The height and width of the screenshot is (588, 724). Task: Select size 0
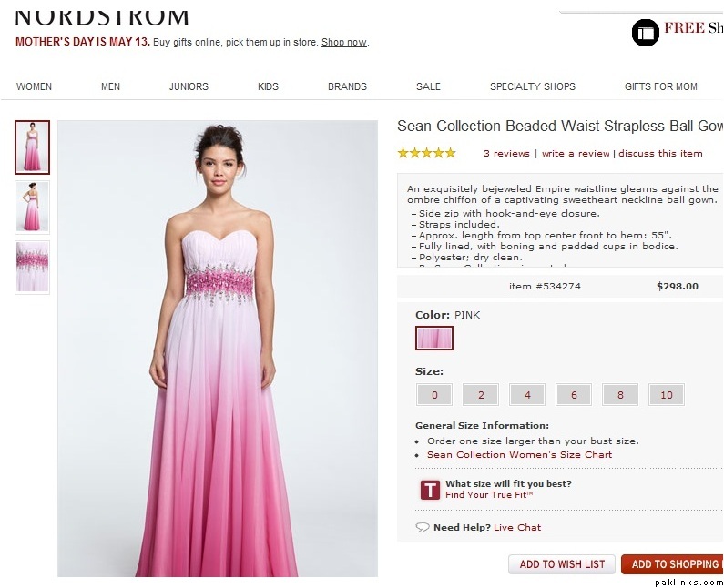tap(434, 395)
